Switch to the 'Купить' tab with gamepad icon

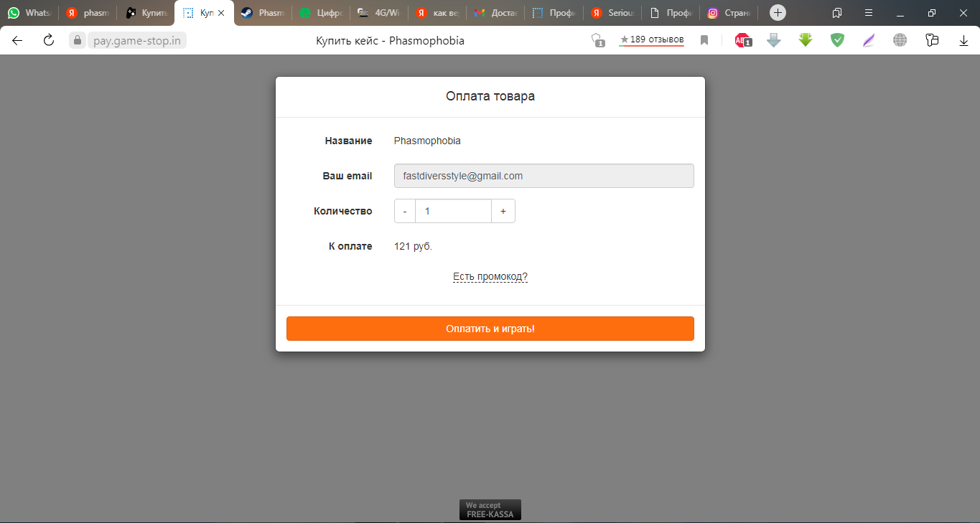point(145,13)
